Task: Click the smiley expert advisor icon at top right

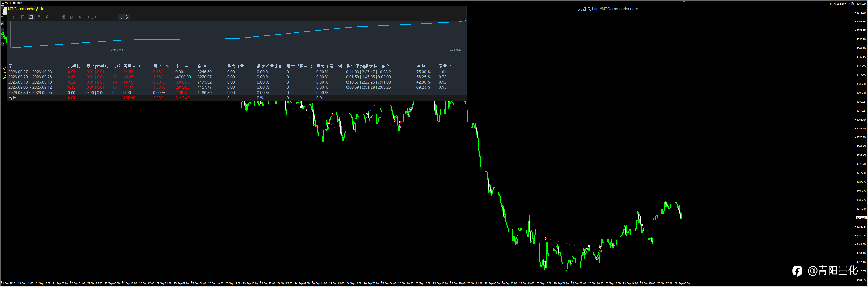Action: [852, 4]
